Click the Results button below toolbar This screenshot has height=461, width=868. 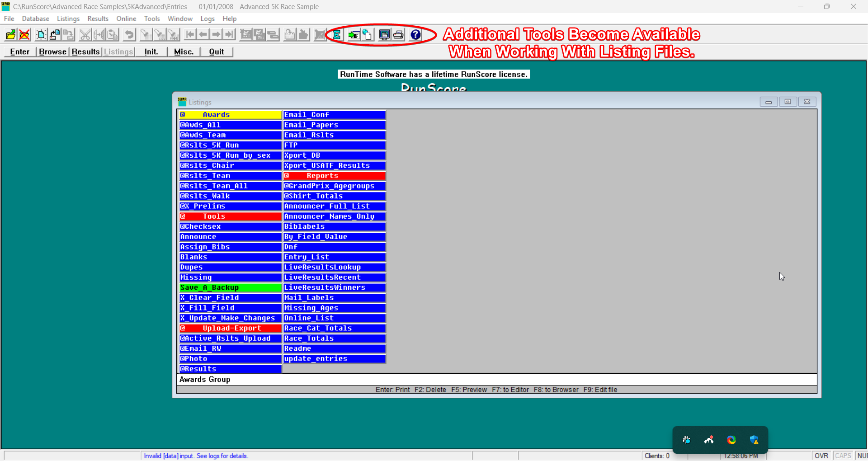tap(85, 52)
